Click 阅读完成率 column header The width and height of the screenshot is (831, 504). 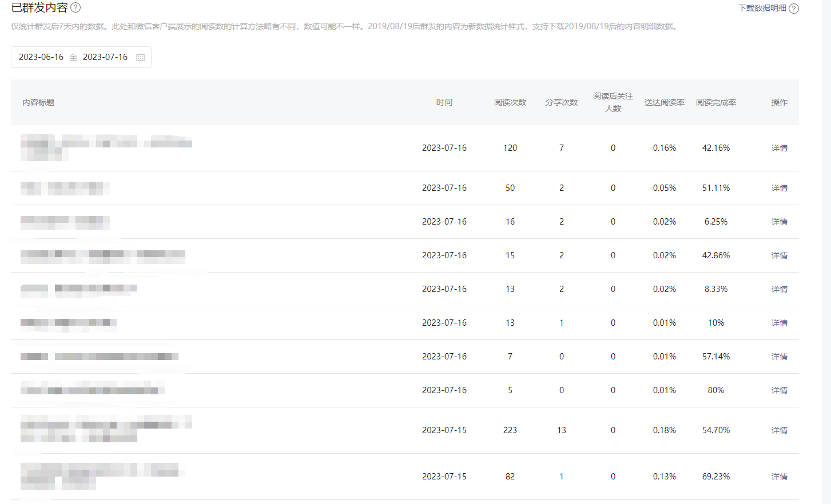point(716,102)
